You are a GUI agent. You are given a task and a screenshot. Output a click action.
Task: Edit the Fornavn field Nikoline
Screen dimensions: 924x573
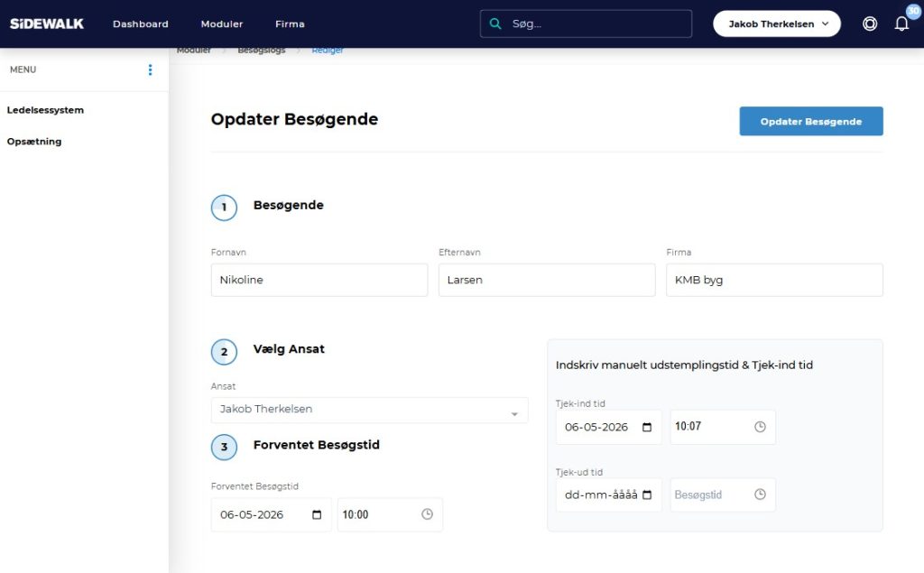319,280
